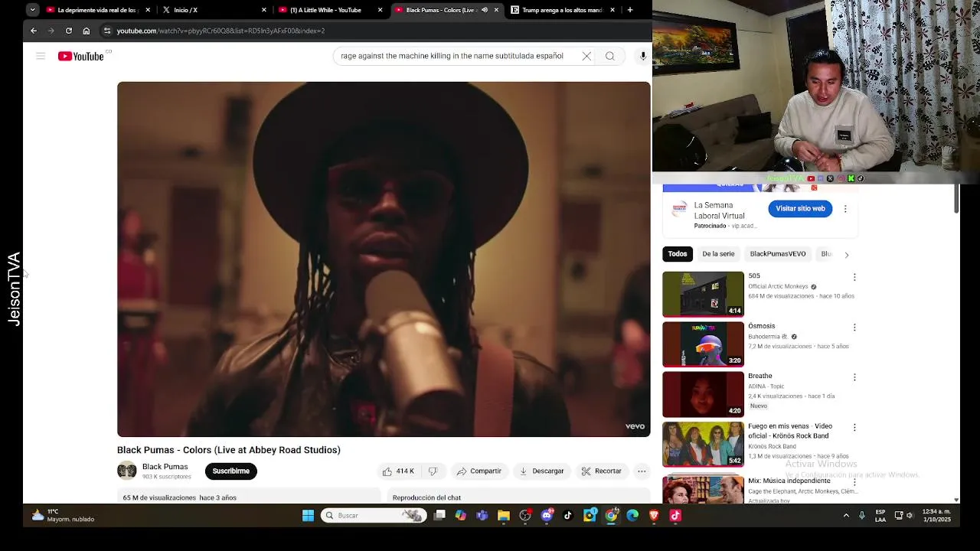Go to the YouTube home logo
This screenshot has height=551, width=980.
pyautogui.click(x=81, y=56)
